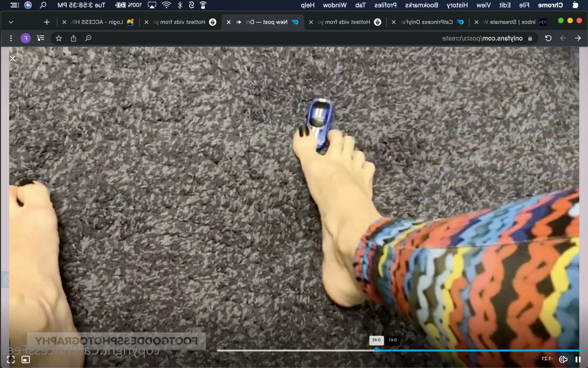Open Spotlight search in menu bar
Screen dimensions: 588x368
[x=43, y=5]
